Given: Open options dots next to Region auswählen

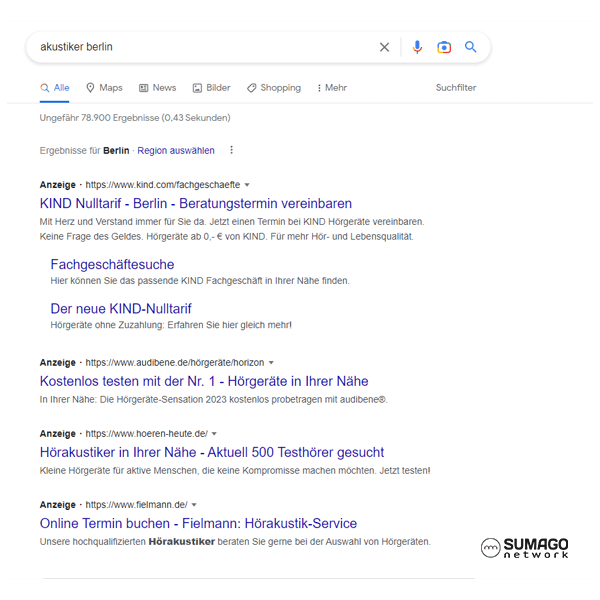Looking at the screenshot, I should click(231, 150).
